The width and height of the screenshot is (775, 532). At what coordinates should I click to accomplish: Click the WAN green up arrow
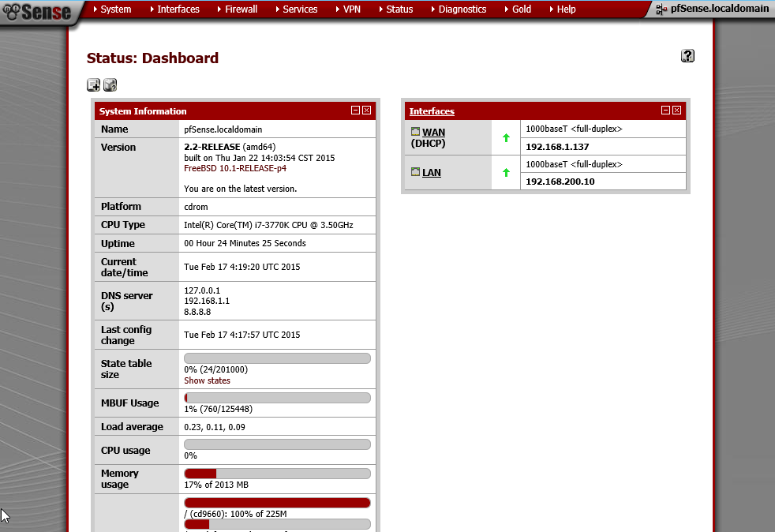[x=506, y=138]
